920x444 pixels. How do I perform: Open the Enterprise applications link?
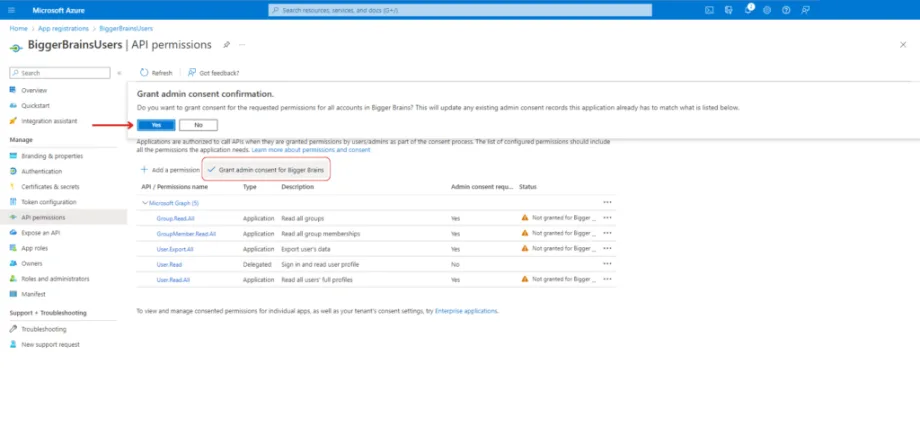point(466,311)
